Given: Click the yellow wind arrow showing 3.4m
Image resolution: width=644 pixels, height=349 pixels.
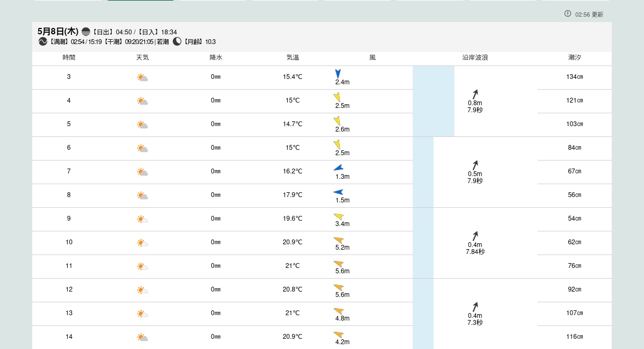Looking at the screenshot, I should click(339, 216).
